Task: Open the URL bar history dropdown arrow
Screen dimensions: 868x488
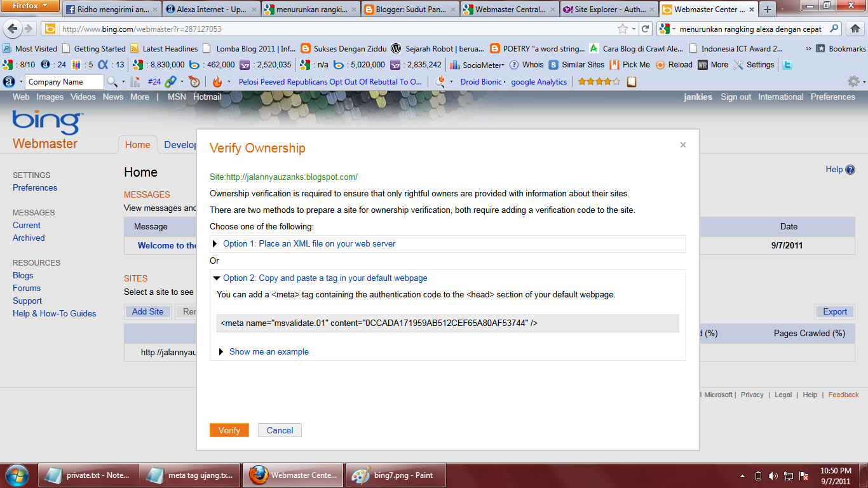Action: (634, 29)
